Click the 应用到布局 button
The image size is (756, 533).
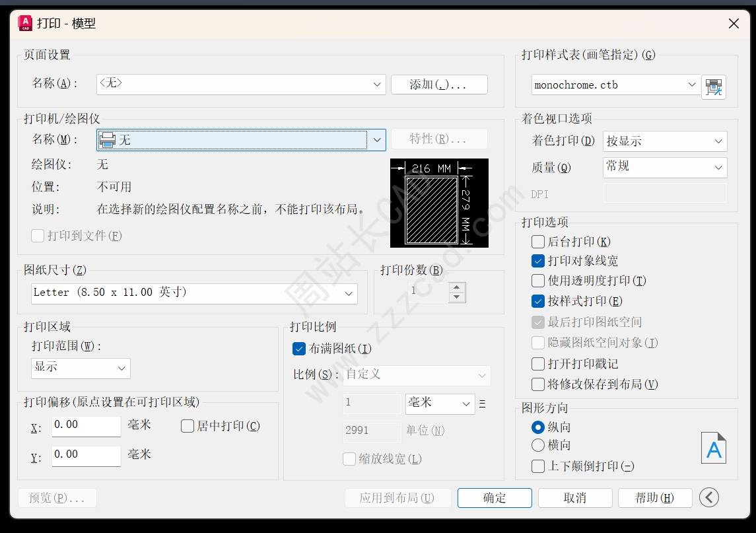coord(397,498)
